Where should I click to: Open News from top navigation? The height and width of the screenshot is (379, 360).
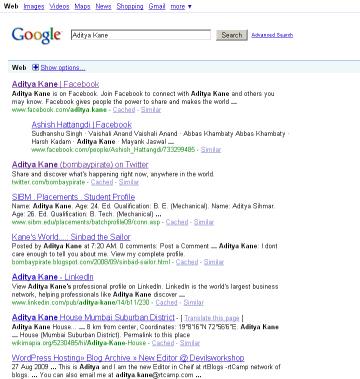coord(103,6)
